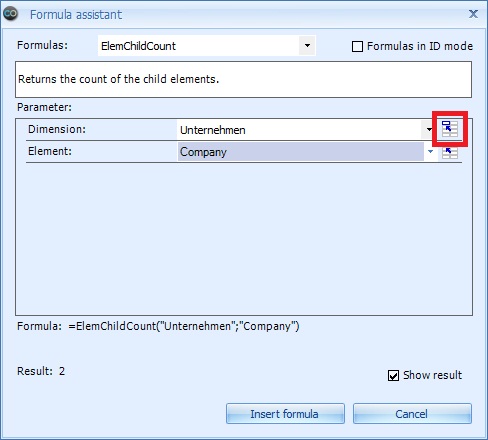Click the CO application logo in title bar
The image size is (488, 440).
click(x=10, y=14)
